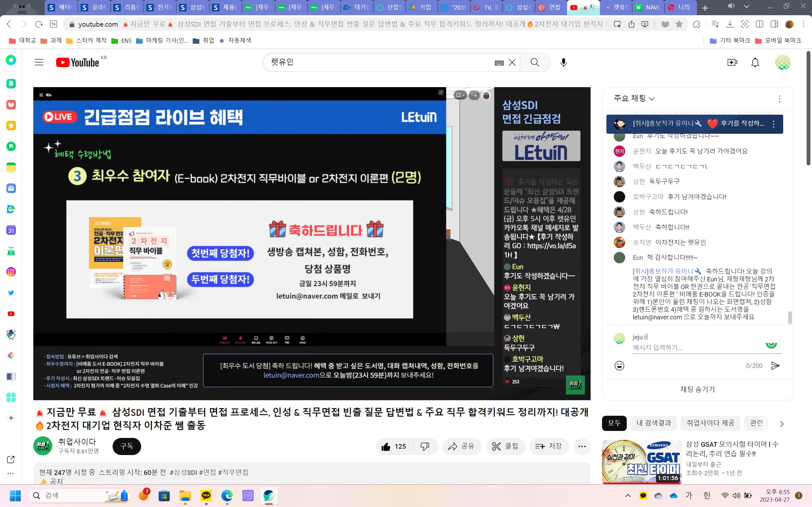Open the emoji picker in chat
The width and height of the screenshot is (812, 507).
point(619,365)
